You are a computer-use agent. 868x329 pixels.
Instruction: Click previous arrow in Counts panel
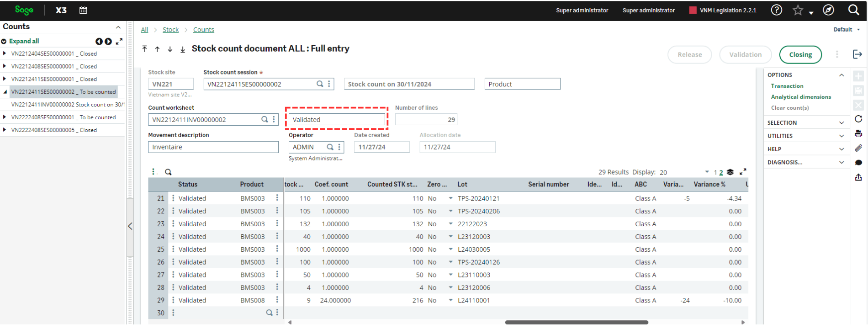click(x=99, y=42)
